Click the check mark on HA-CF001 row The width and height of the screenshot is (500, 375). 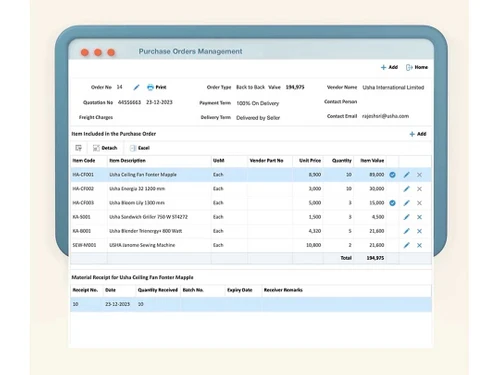tap(392, 175)
